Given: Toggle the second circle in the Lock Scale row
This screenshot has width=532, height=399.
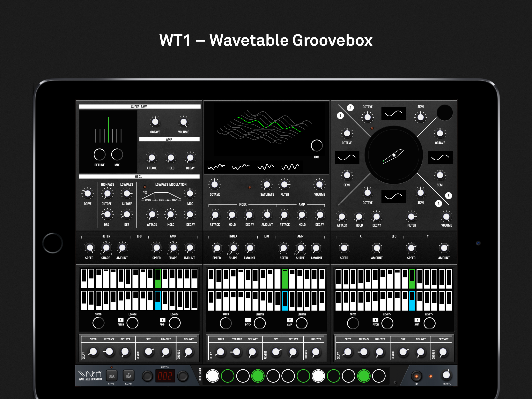Looking at the screenshot, I should (227, 376).
